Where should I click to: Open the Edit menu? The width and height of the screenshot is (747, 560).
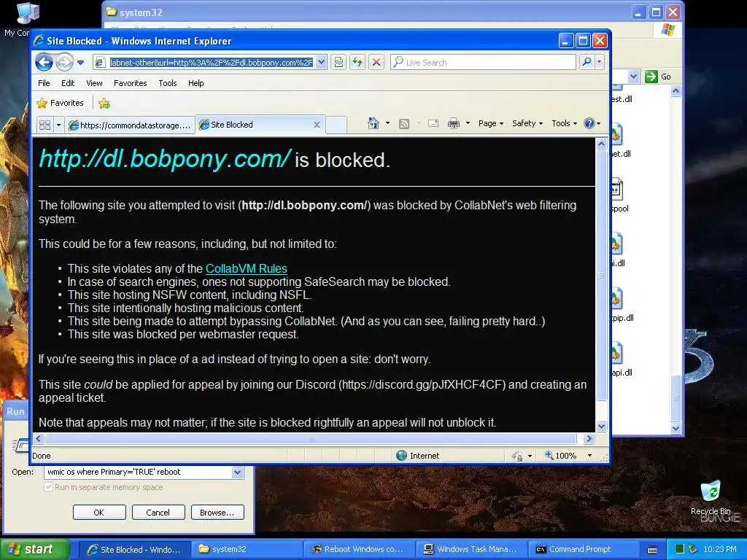[68, 83]
